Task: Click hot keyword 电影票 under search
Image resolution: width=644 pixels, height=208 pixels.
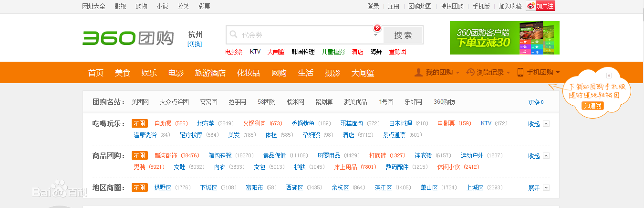Action: point(234,52)
